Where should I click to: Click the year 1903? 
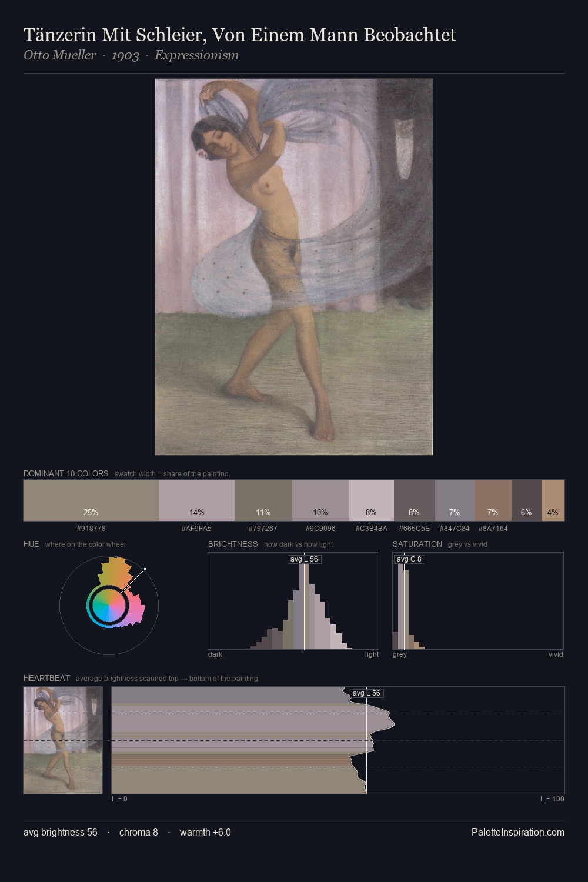click(x=125, y=55)
